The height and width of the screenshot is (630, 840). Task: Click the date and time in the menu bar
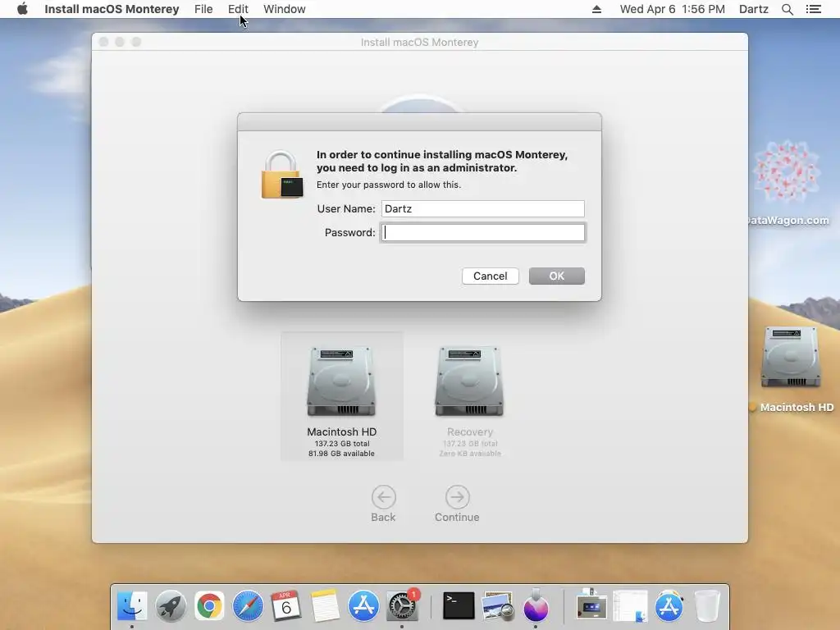point(673,9)
